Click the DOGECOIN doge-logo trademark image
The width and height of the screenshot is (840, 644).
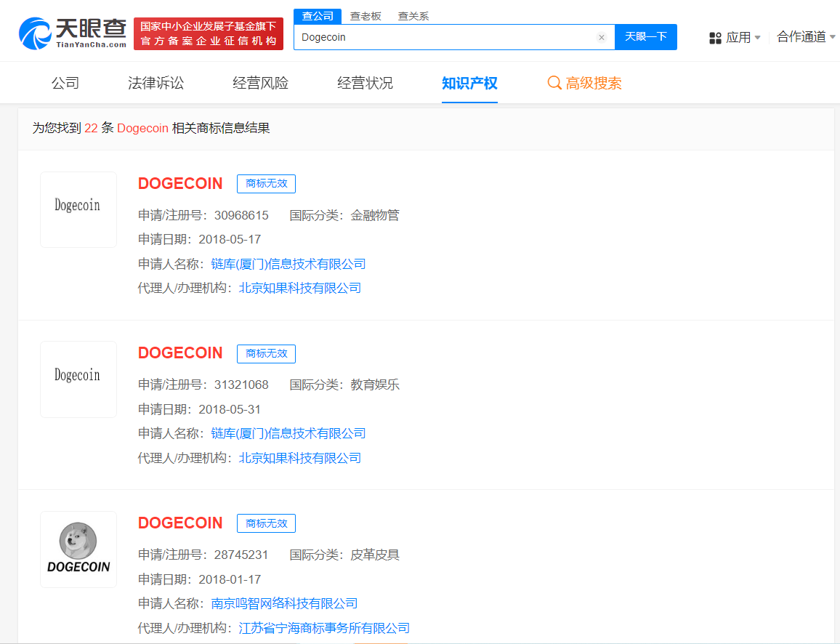78,549
